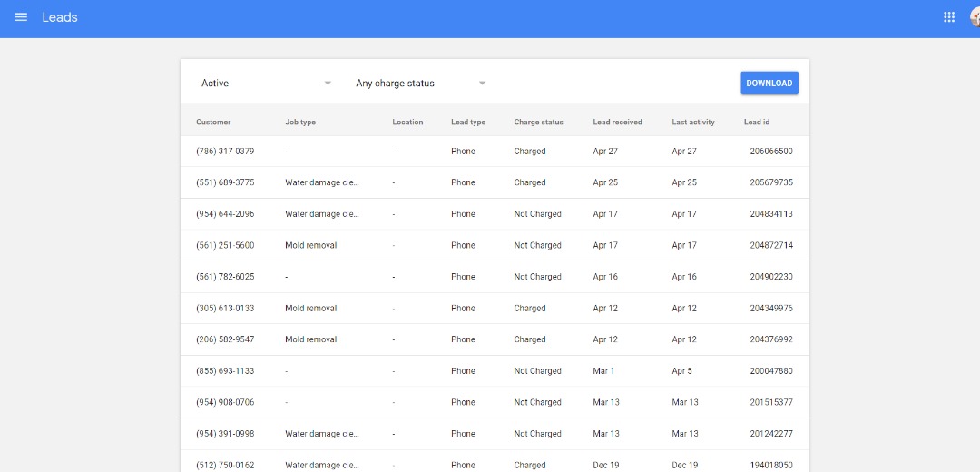
Task: Click the Job type column header
Action: point(300,123)
